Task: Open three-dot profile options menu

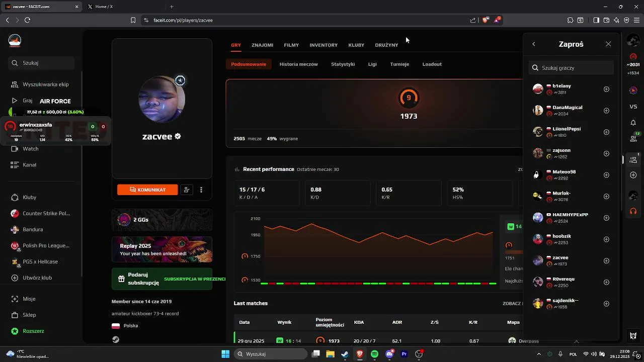Action: tap(201, 190)
